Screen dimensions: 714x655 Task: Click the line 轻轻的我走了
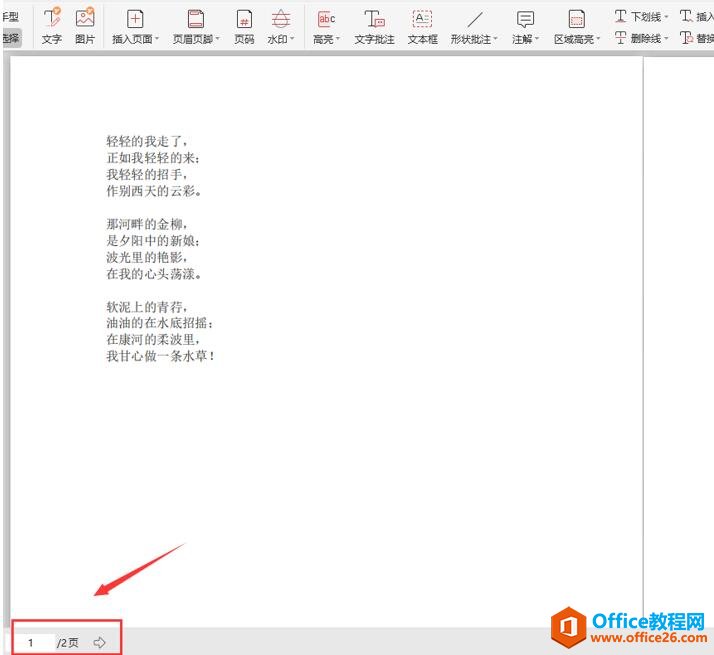click(x=147, y=141)
